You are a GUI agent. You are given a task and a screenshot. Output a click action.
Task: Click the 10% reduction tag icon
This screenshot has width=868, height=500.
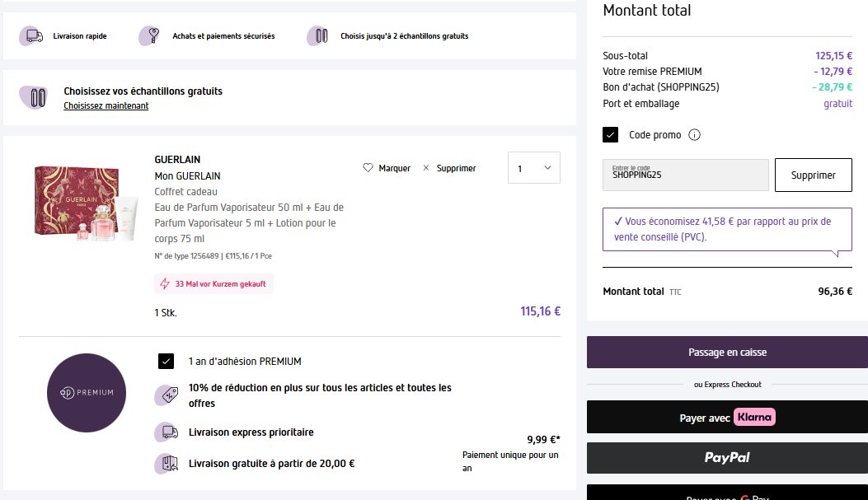[167, 395]
